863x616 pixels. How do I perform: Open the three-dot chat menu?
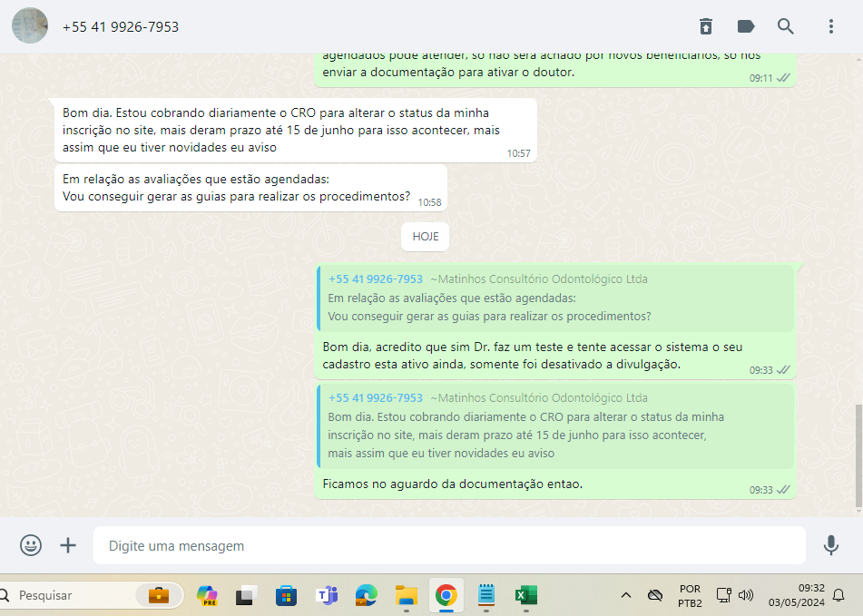[x=830, y=26]
